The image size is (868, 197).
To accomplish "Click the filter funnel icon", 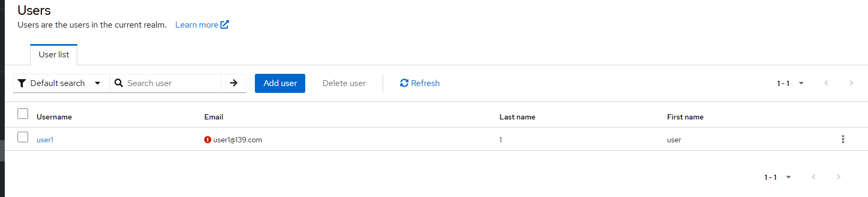I will point(22,83).
